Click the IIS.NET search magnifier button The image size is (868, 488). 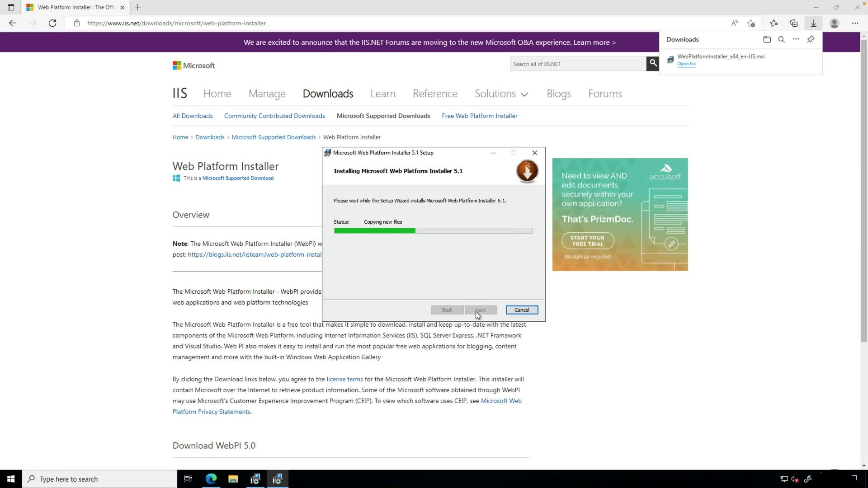tap(653, 64)
